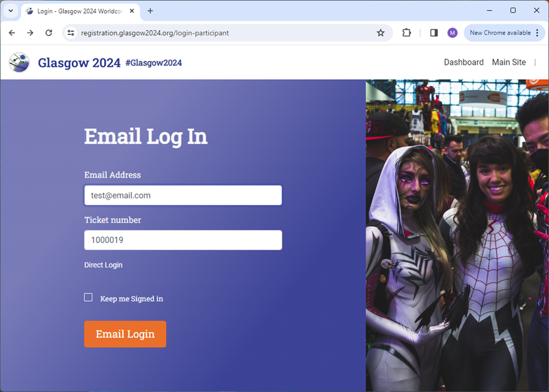
Task: Bookmark this page with the star
Action: [x=381, y=33]
